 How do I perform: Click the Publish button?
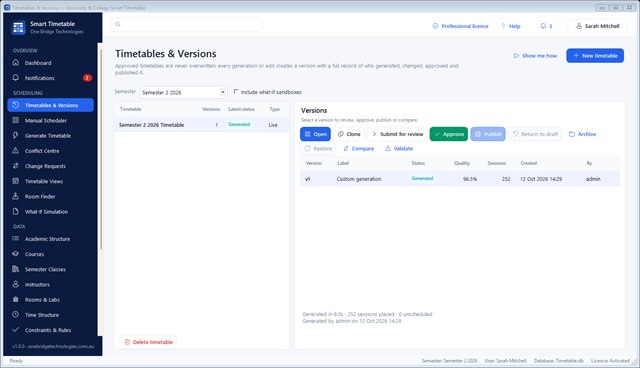pos(488,134)
